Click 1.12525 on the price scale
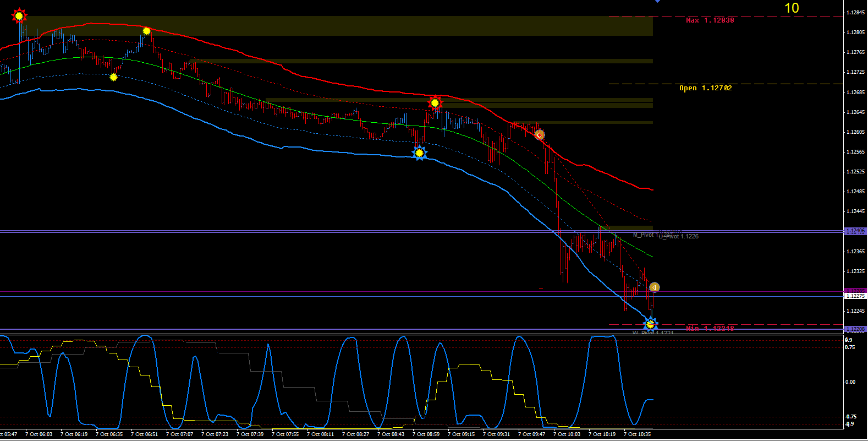Screen dimensions: 868x441 pos(855,172)
